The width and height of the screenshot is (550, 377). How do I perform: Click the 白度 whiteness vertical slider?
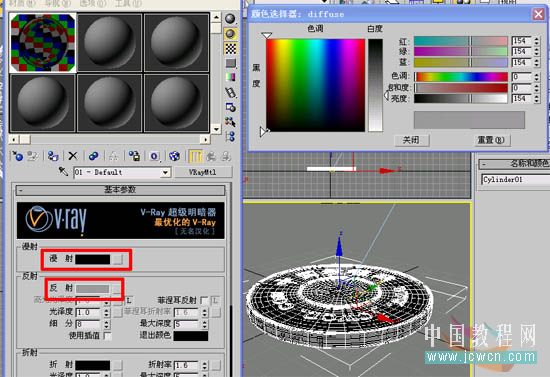pos(375,85)
